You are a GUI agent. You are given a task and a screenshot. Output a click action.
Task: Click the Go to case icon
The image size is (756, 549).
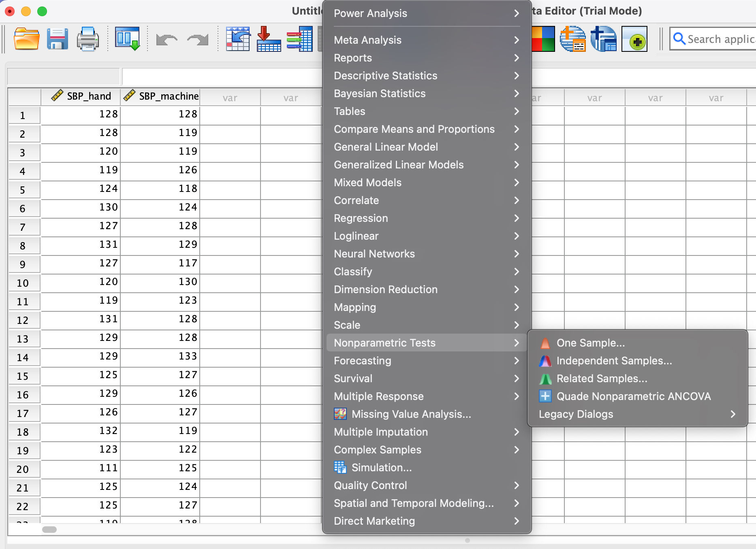coord(238,39)
